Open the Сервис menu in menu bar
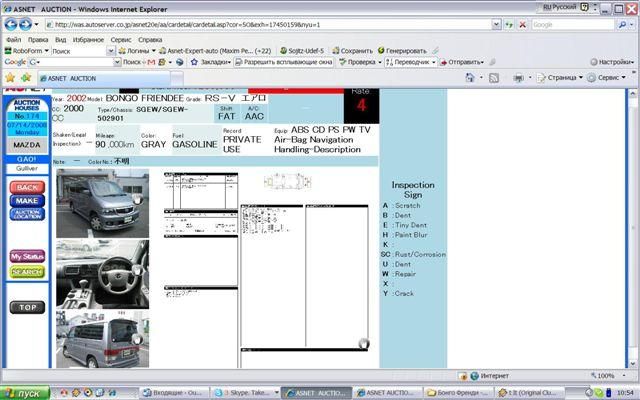The width and height of the screenshot is (640, 400). (x=121, y=40)
